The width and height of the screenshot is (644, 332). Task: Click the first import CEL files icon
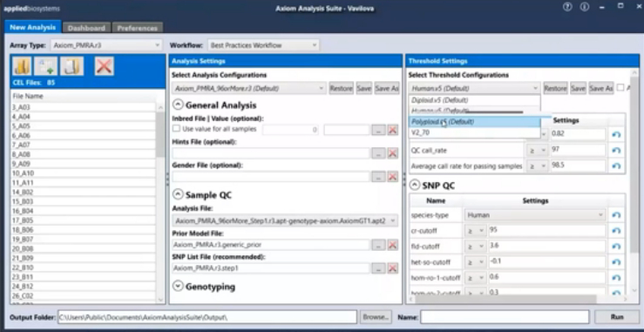click(23, 65)
